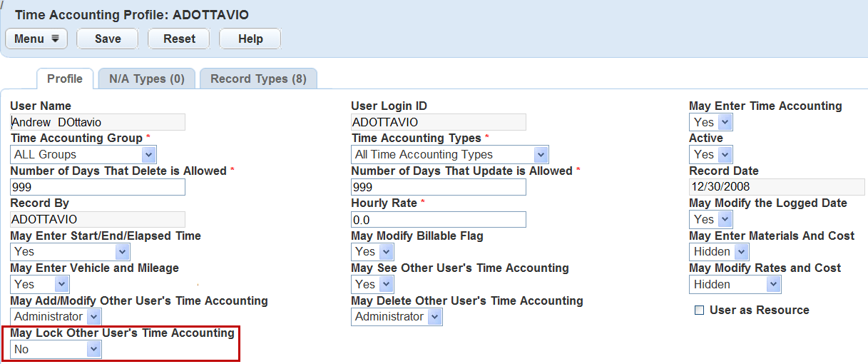868x364 pixels.
Task: Switch to the N/A Types tab
Action: 147,79
